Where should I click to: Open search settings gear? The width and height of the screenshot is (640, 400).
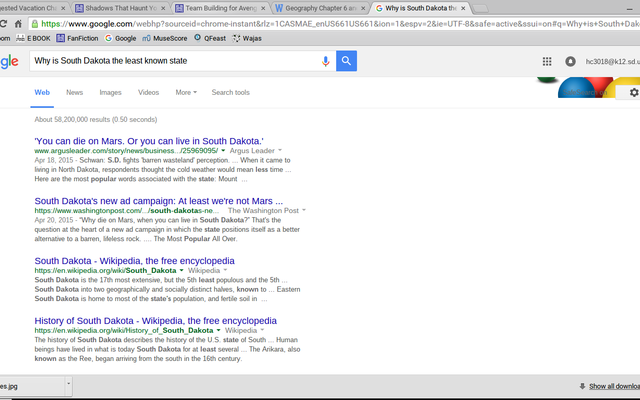point(633,93)
